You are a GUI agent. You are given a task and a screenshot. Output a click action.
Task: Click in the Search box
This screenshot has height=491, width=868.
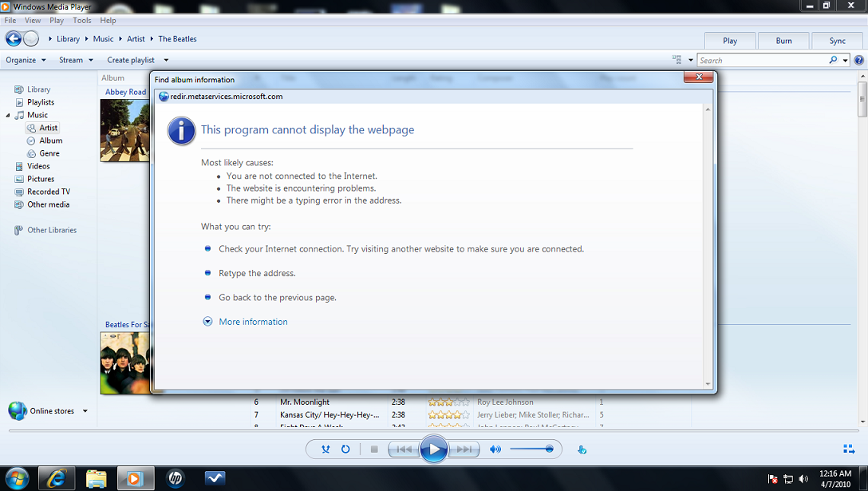click(x=762, y=61)
